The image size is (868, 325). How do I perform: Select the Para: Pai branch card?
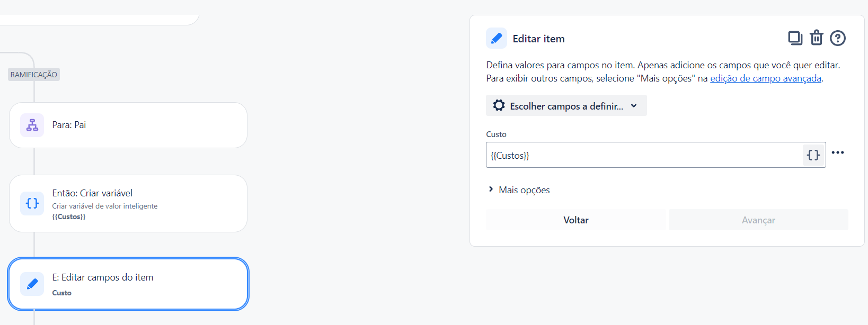coord(128,125)
